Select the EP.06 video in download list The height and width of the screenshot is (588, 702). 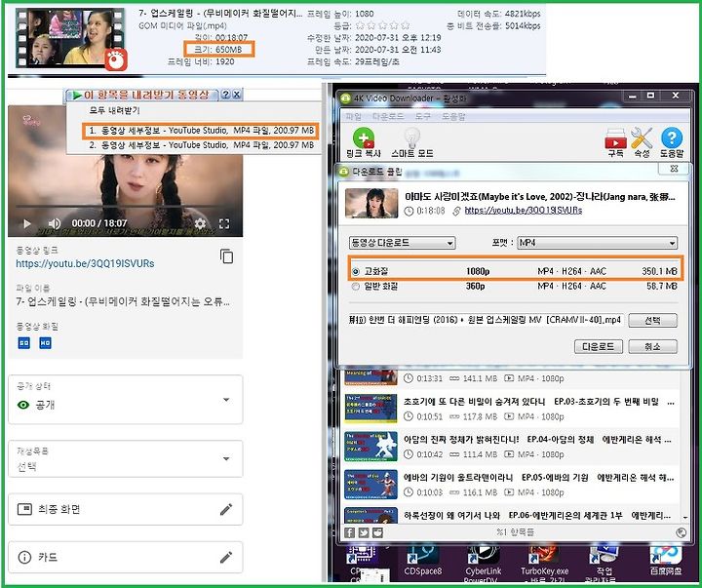pos(510,515)
